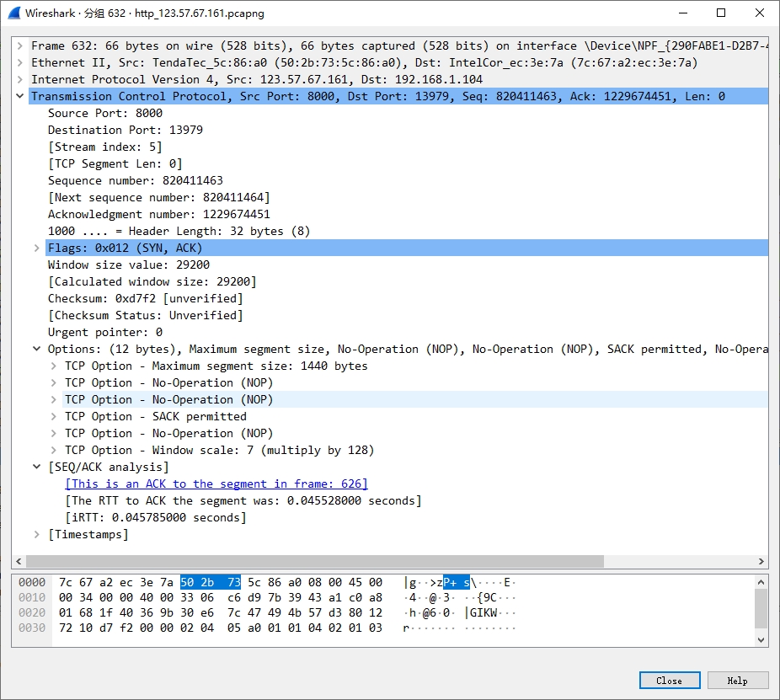Screen dimensions: 780x700
Task: Expand the Frame 632 tree node
Action: [x=19, y=45]
